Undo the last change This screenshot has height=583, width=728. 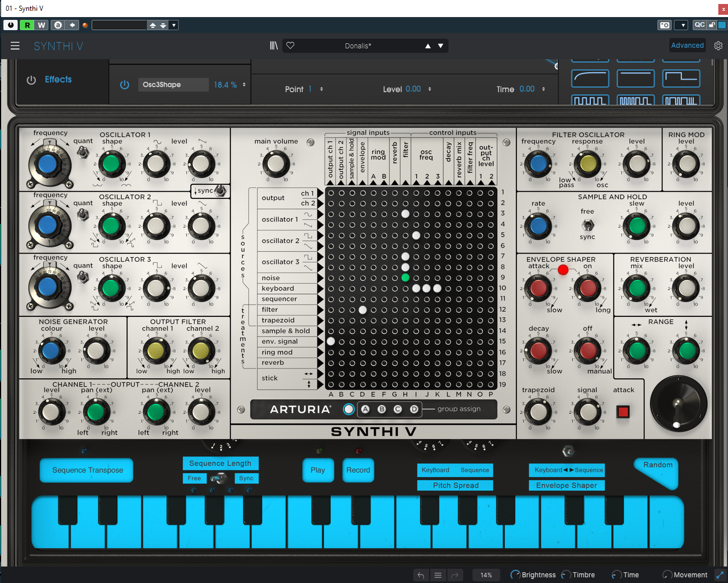tap(421, 575)
